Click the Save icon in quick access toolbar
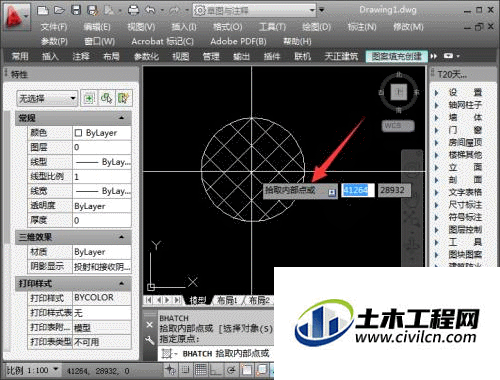 (76, 10)
